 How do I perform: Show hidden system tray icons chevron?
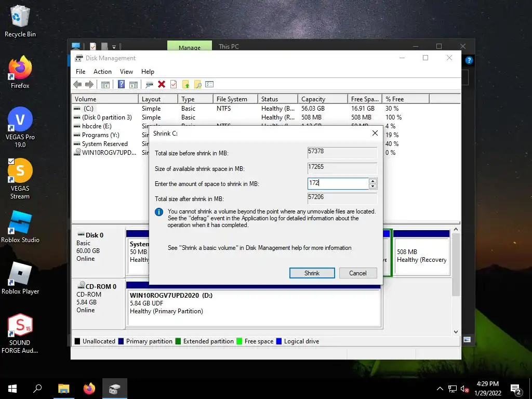440,389
